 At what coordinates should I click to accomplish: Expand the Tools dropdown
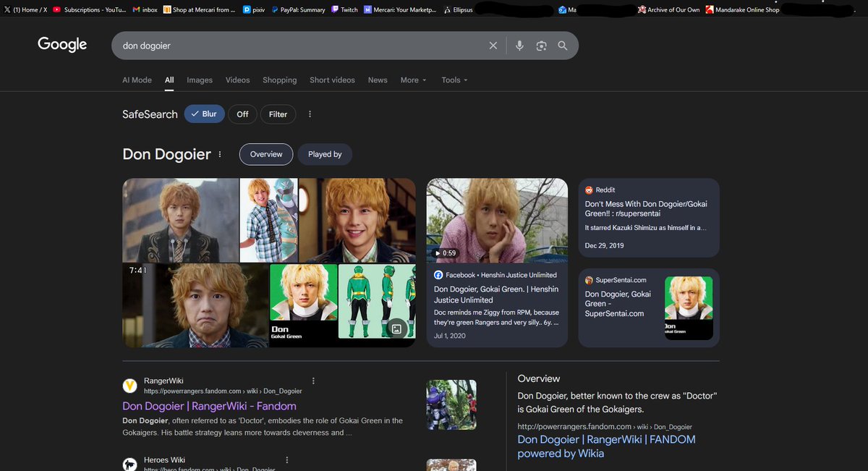pyautogui.click(x=455, y=80)
